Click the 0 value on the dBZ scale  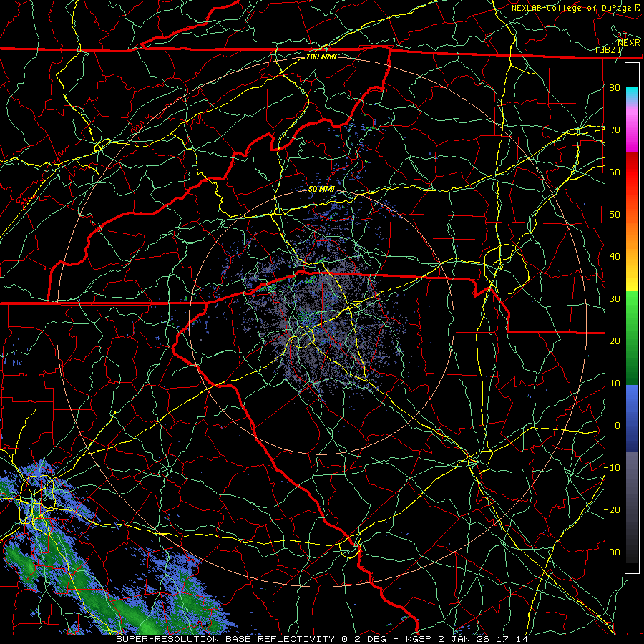tap(618, 426)
